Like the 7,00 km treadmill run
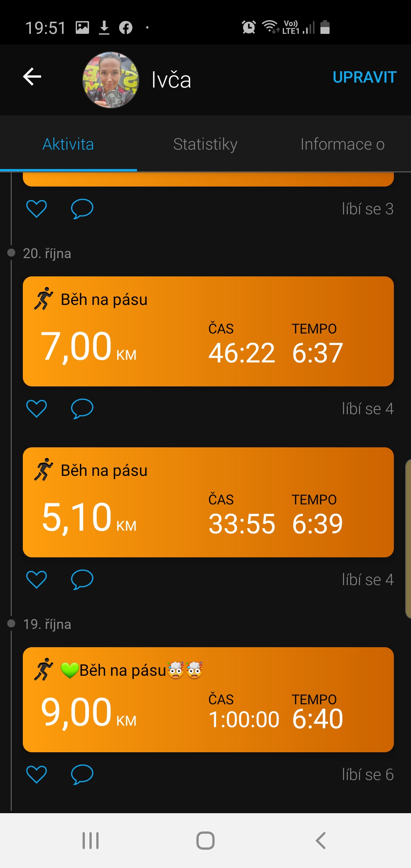 click(x=37, y=408)
